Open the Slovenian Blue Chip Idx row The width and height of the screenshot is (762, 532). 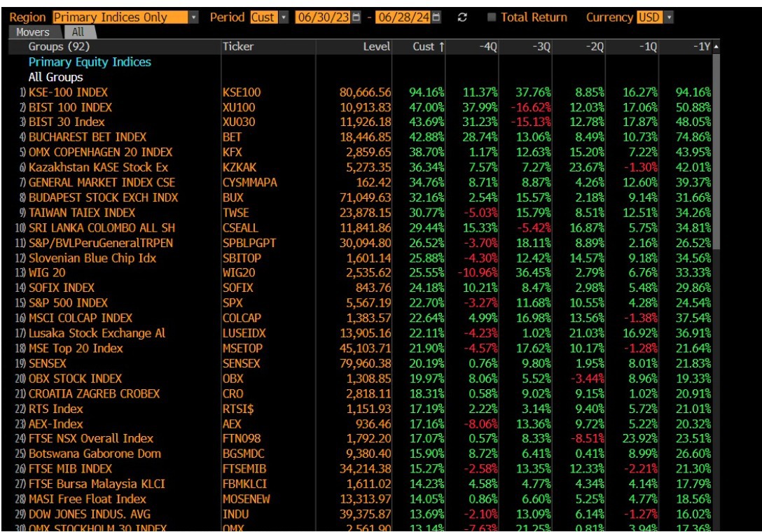[360, 258]
